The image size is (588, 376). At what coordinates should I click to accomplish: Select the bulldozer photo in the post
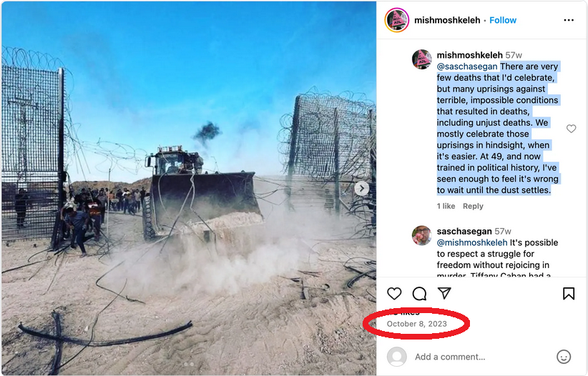tap(189, 188)
